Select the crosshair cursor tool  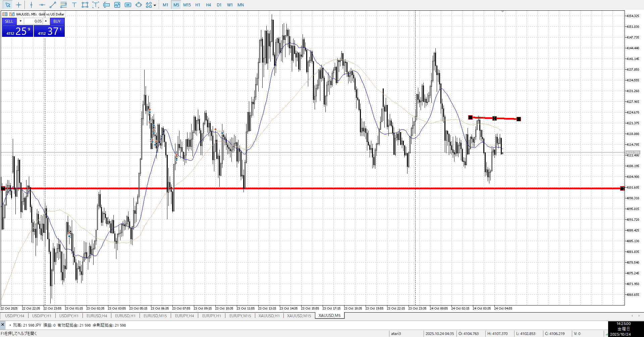[x=19, y=5]
